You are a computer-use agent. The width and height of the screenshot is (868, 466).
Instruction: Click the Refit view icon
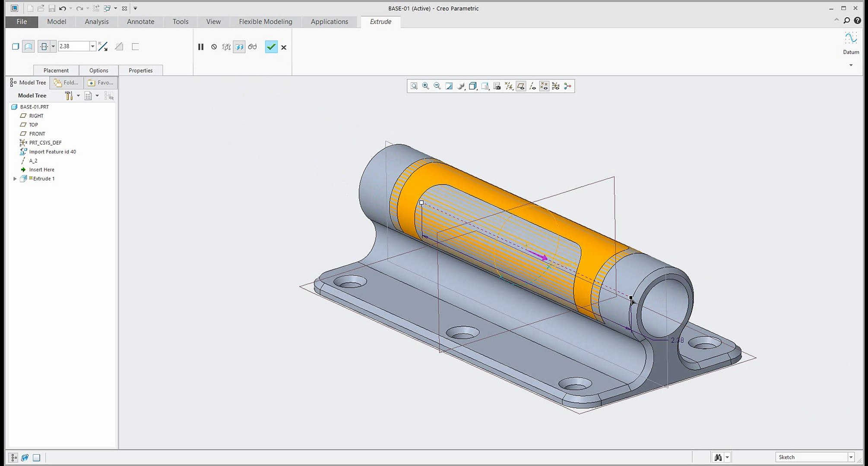[x=414, y=86]
